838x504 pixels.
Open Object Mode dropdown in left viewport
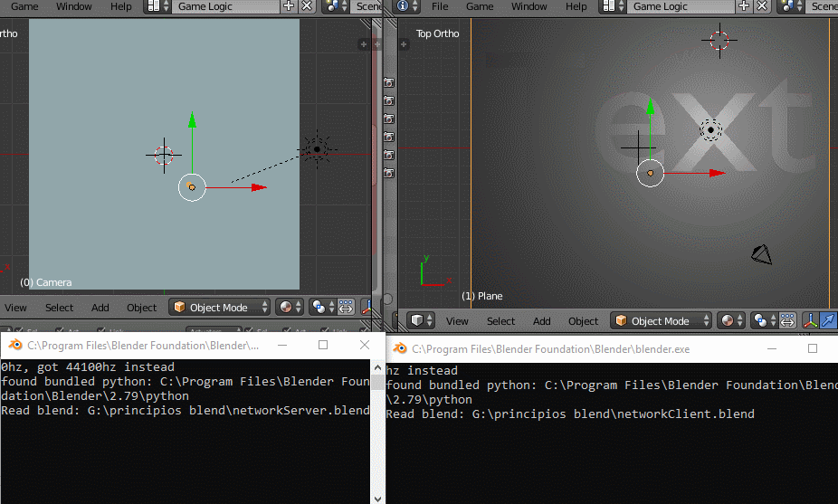(220, 308)
